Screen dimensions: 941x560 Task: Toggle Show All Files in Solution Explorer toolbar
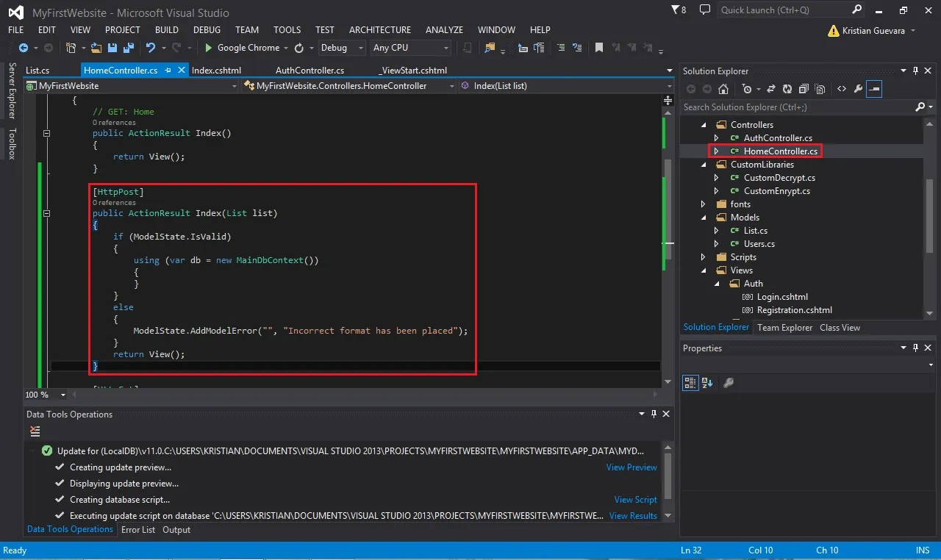[x=819, y=89]
